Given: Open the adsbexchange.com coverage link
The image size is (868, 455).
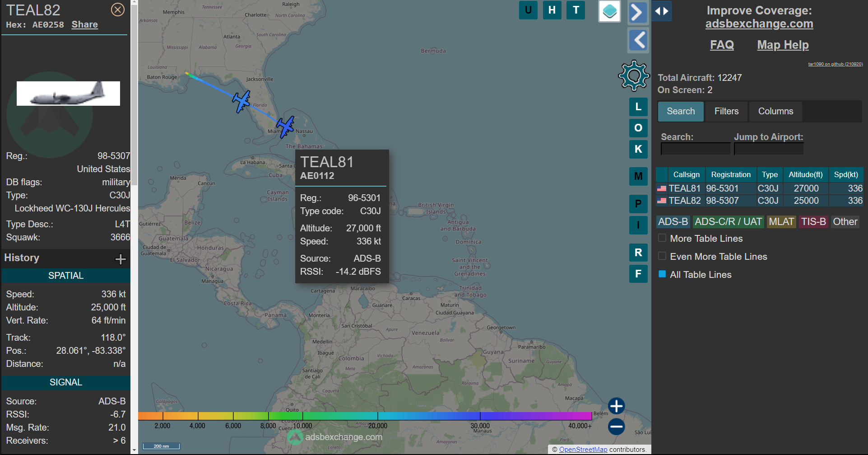Looking at the screenshot, I should pos(759,24).
